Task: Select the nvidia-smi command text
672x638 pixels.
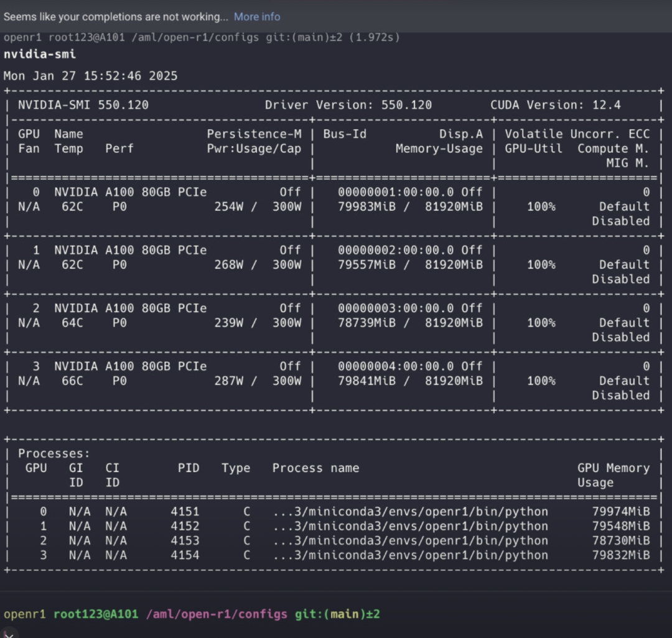Action: (x=39, y=54)
